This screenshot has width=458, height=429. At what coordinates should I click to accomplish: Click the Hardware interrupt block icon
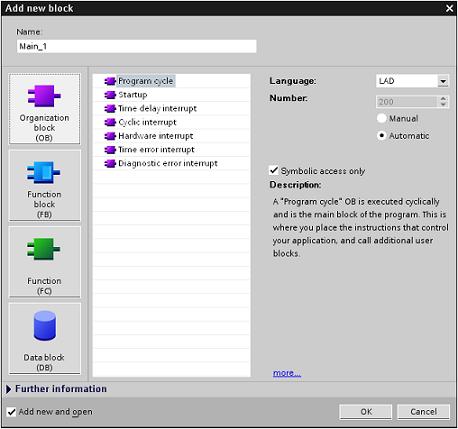110,136
